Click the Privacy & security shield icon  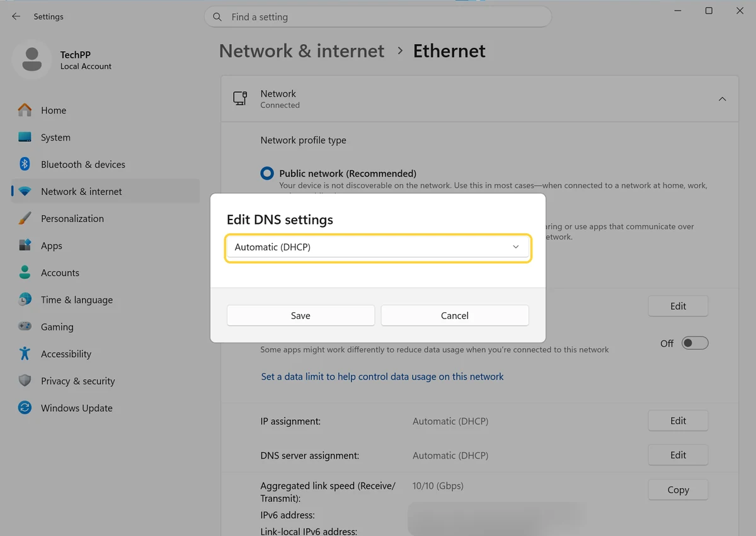(25, 381)
